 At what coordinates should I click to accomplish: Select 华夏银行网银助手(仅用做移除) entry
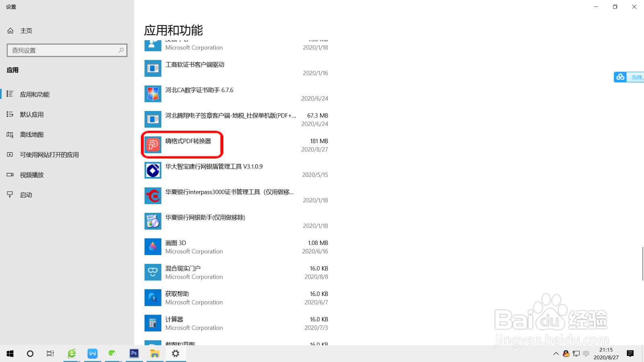click(205, 217)
